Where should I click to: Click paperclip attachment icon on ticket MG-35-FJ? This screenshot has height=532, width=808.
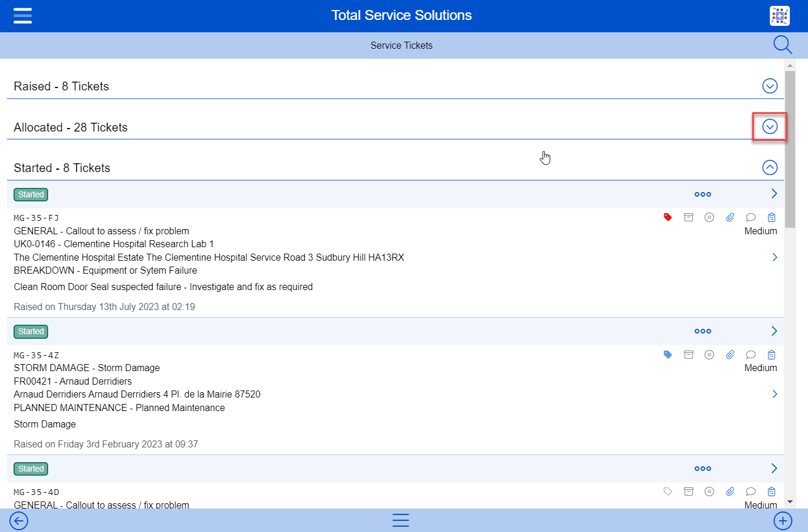click(x=730, y=217)
